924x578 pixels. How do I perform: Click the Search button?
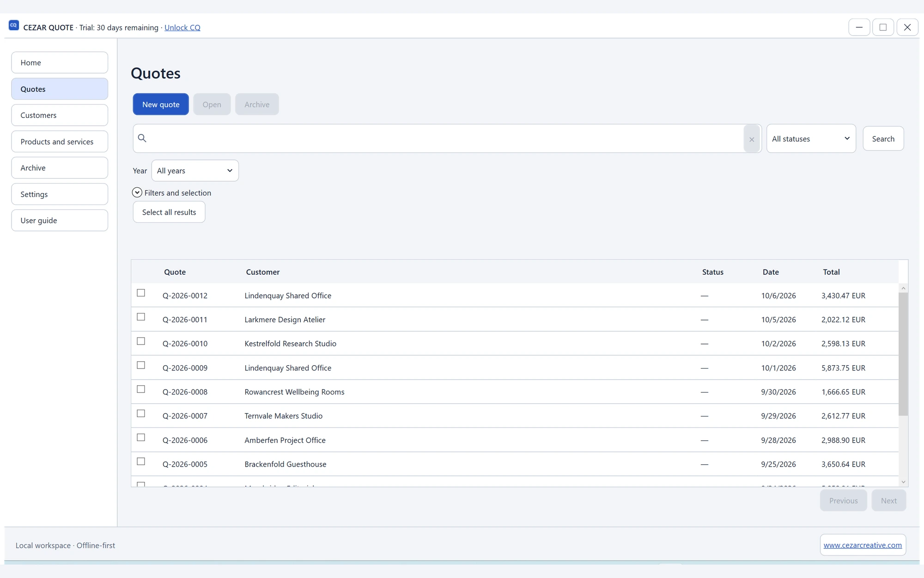click(x=883, y=139)
